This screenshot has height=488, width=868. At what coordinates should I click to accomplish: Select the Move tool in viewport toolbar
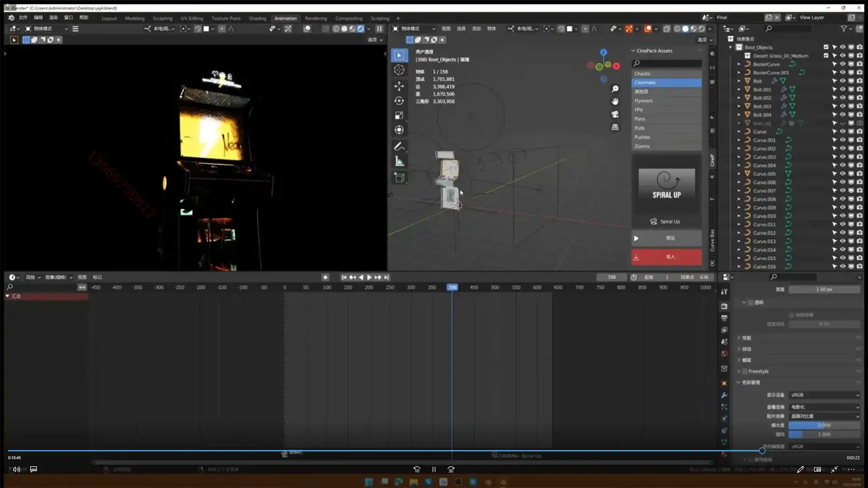[399, 86]
